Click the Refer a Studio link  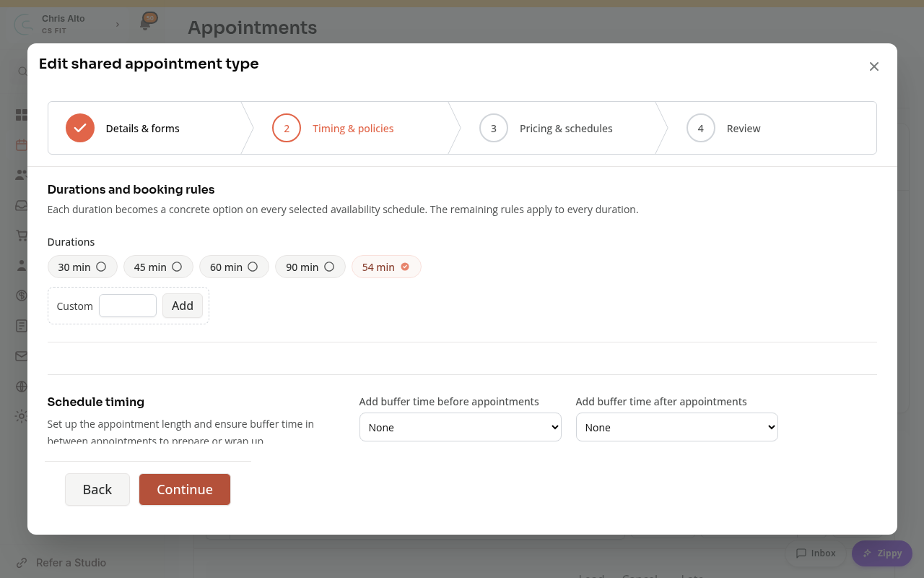pos(61,562)
